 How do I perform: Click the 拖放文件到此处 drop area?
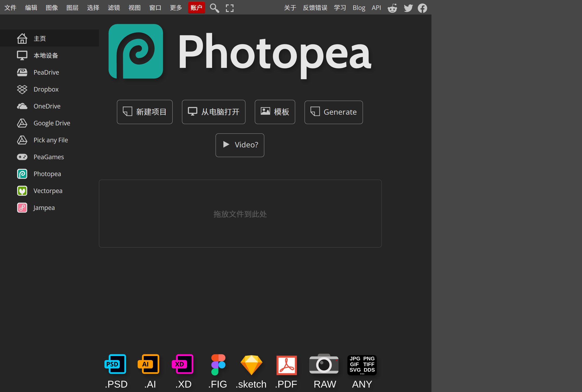coord(240,214)
